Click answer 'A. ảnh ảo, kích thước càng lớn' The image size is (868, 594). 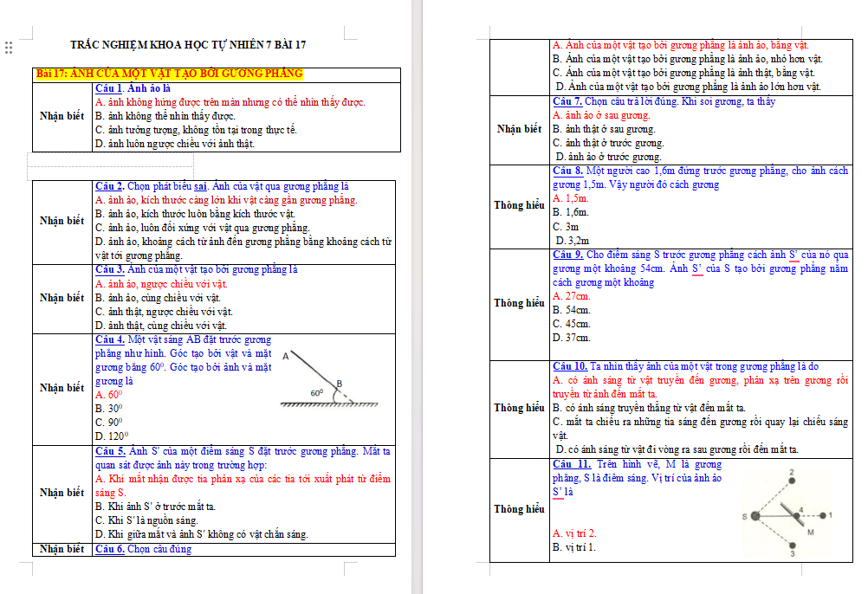point(226,200)
